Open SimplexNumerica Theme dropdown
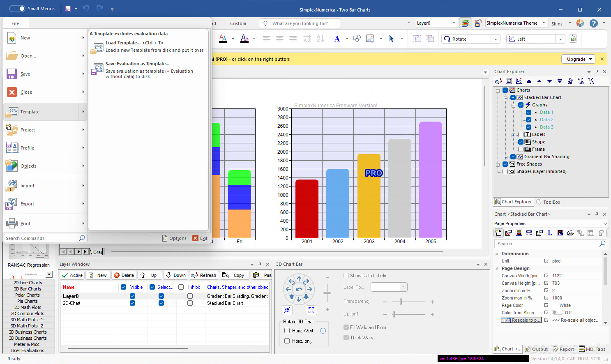 [544, 23]
